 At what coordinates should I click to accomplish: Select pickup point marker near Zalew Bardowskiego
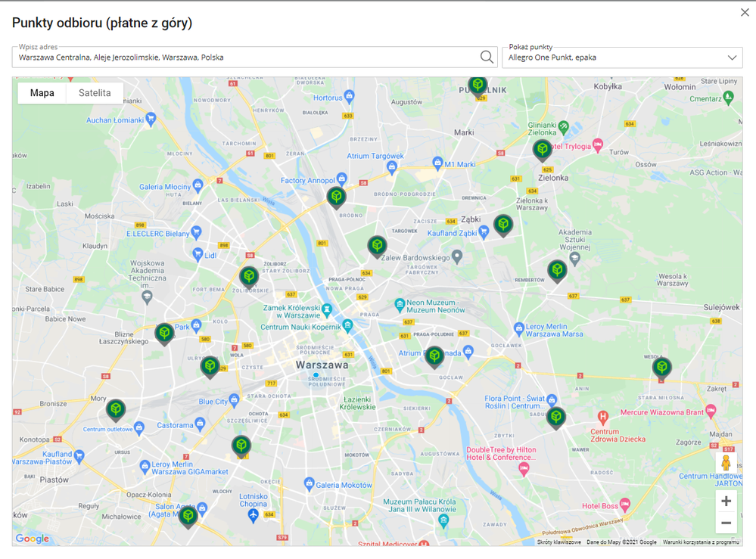377,247
